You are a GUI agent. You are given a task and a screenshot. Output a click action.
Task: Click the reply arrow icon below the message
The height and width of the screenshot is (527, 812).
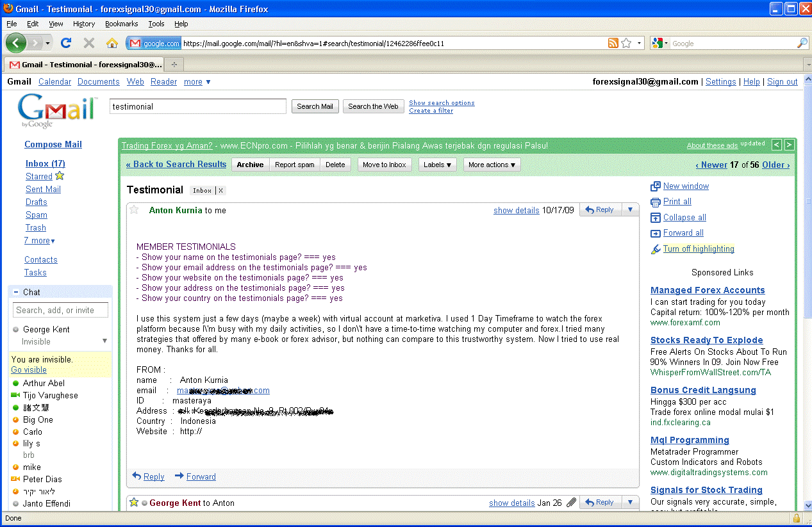click(137, 476)
